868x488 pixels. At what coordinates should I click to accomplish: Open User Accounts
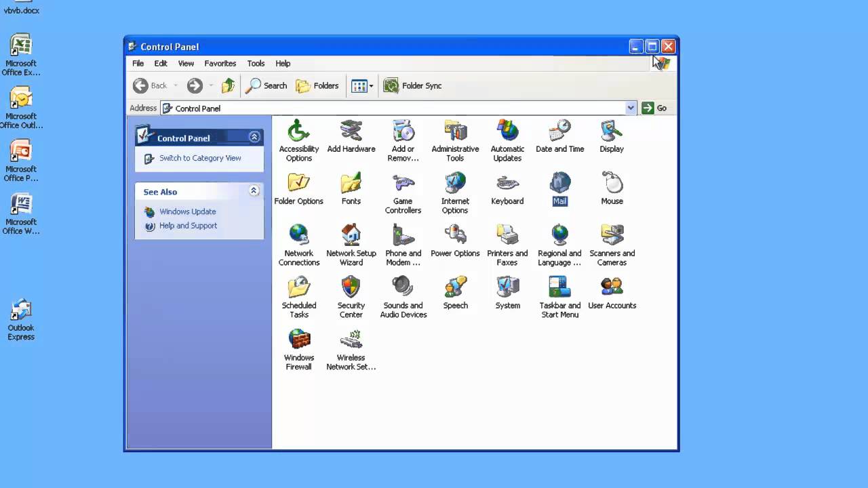pyautogui.click(x=612, y=293)
